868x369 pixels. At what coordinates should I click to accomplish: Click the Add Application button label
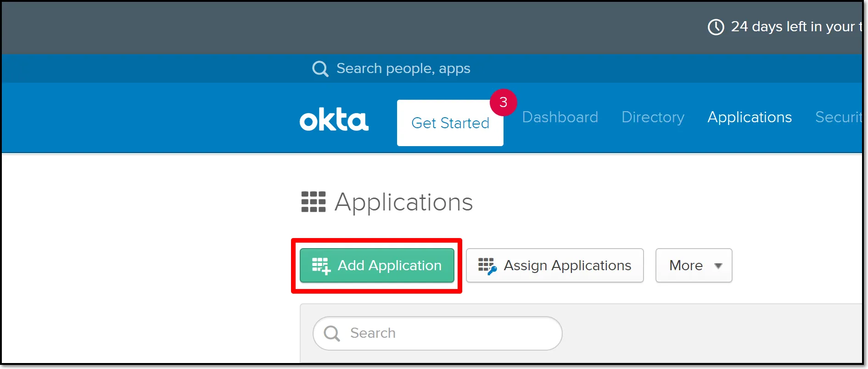(x=389, y=265)
